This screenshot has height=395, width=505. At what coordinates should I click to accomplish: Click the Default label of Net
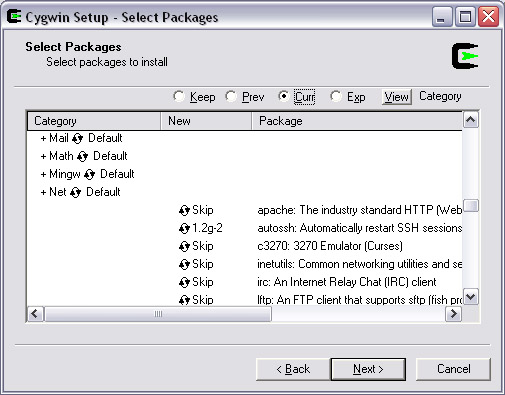(103, 192)
